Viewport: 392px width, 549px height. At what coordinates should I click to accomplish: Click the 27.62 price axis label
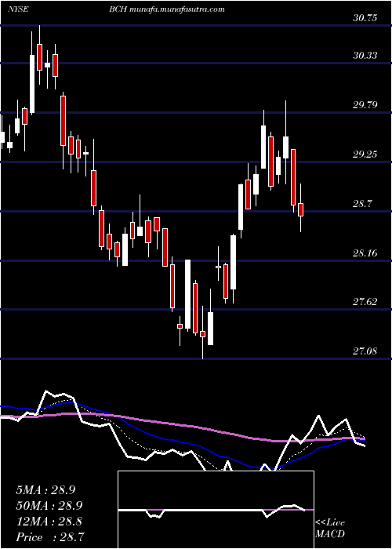pyautogui.click(x=365, y=301)
